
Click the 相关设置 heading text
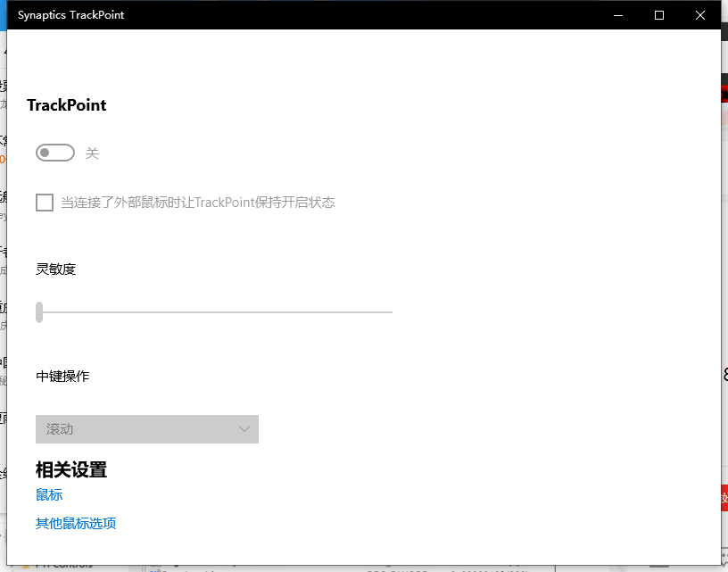pos(71,470)
